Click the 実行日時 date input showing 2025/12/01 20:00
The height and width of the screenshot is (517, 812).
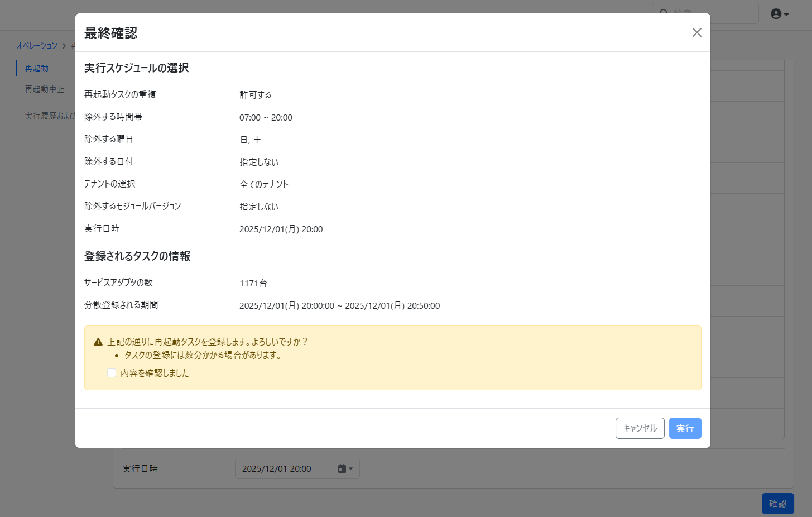[283, 468]
